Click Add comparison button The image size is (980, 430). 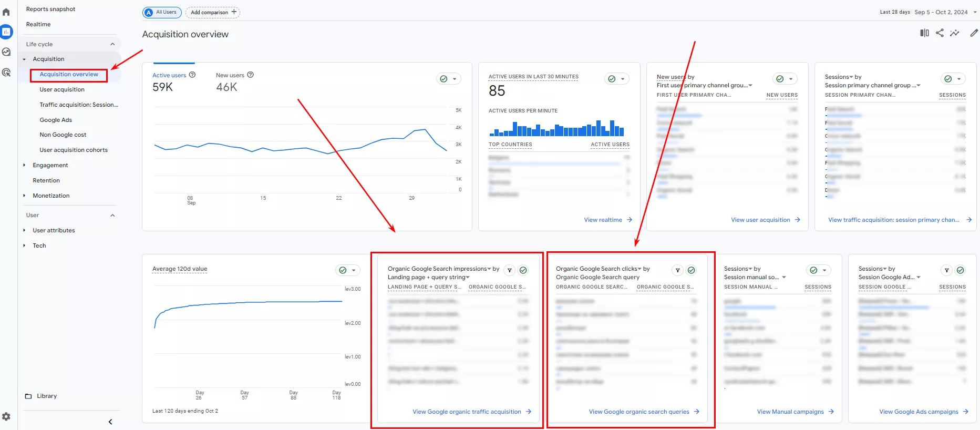click(213, 12)
